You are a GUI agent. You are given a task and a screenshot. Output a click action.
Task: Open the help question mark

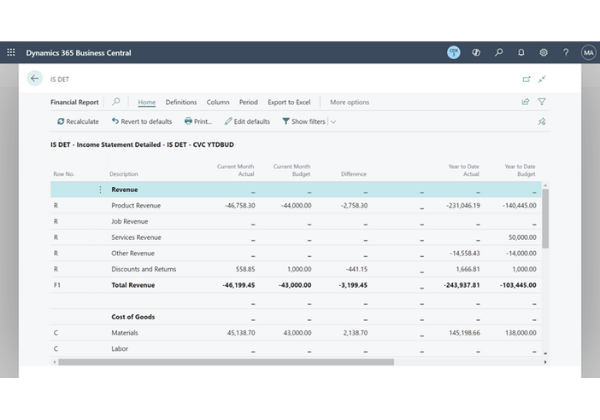click(566, 53)
